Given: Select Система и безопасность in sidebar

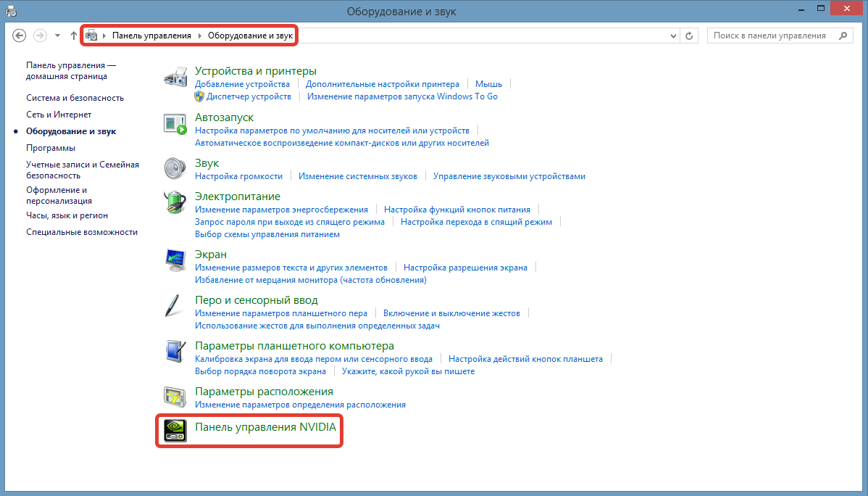Looking at the screenshot, I should 75,98.
